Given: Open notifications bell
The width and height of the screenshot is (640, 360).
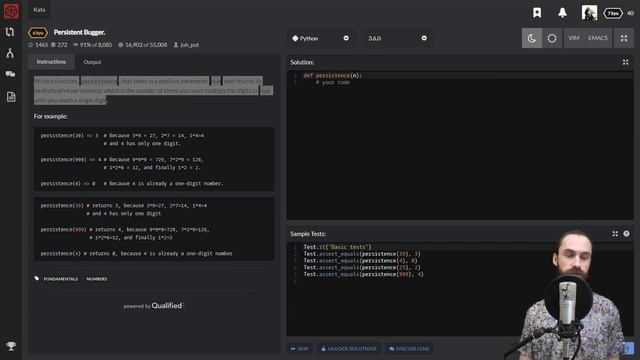Looking at the screenshot, I should [562, 13].
